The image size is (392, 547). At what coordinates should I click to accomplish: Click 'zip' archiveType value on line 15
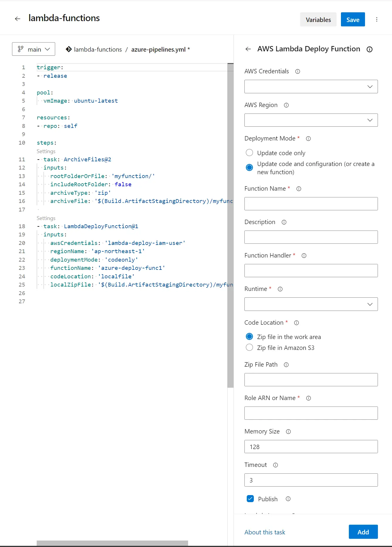[103, 193]
